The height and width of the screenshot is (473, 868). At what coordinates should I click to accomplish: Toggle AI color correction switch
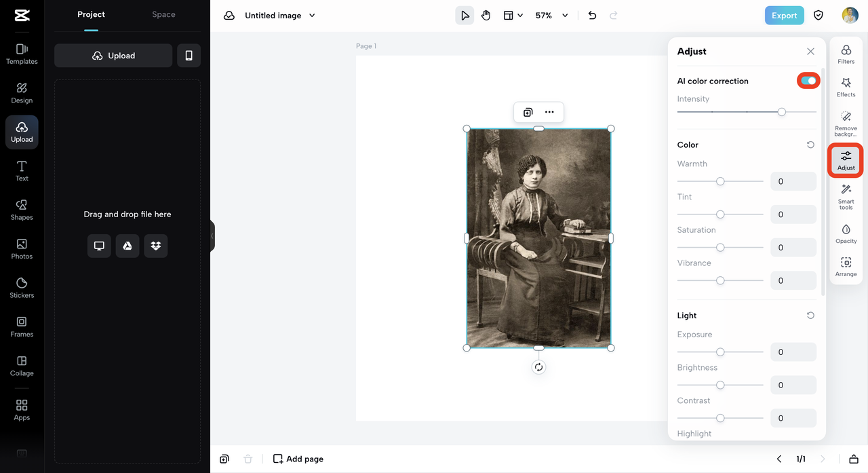coord(808,81)
